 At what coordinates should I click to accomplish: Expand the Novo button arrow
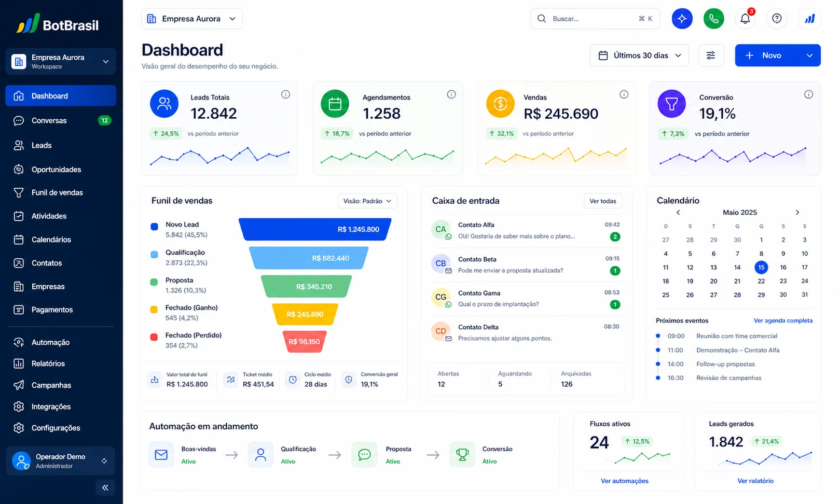[809, 55]
